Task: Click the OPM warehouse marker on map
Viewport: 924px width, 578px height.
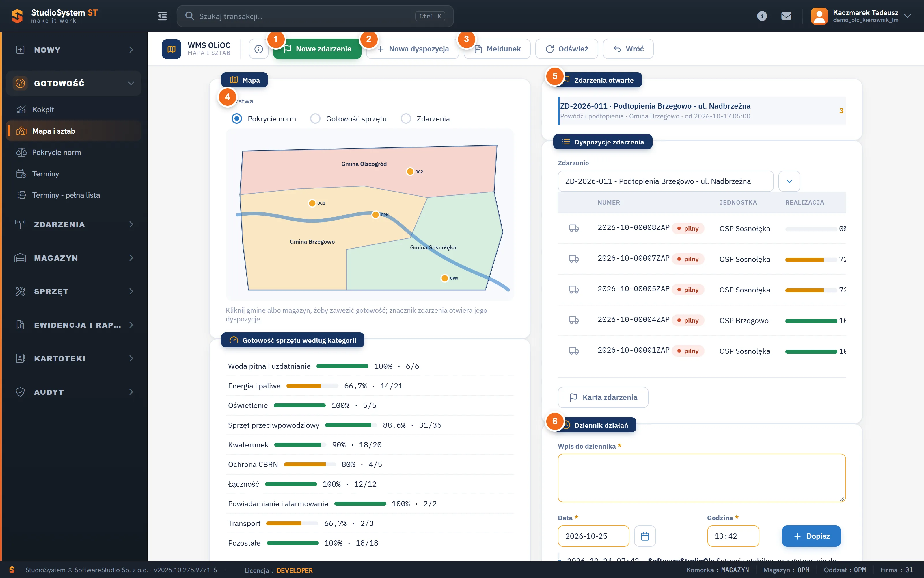Action: coord(375,214)
